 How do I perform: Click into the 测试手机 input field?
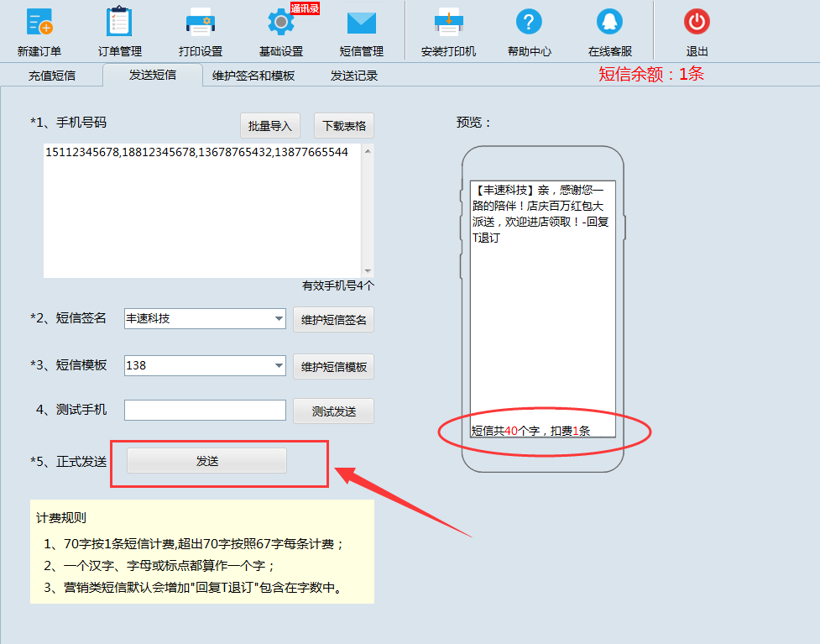205,410
